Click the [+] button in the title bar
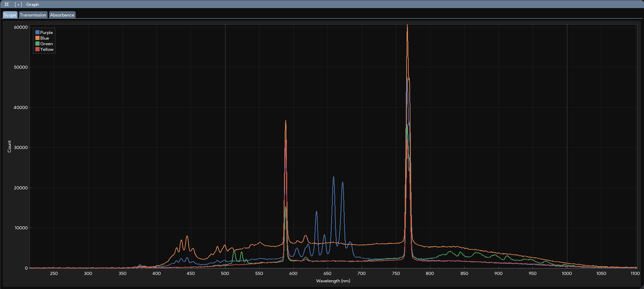644x289 pixels. pyautogui.click(x=18, y=5)
